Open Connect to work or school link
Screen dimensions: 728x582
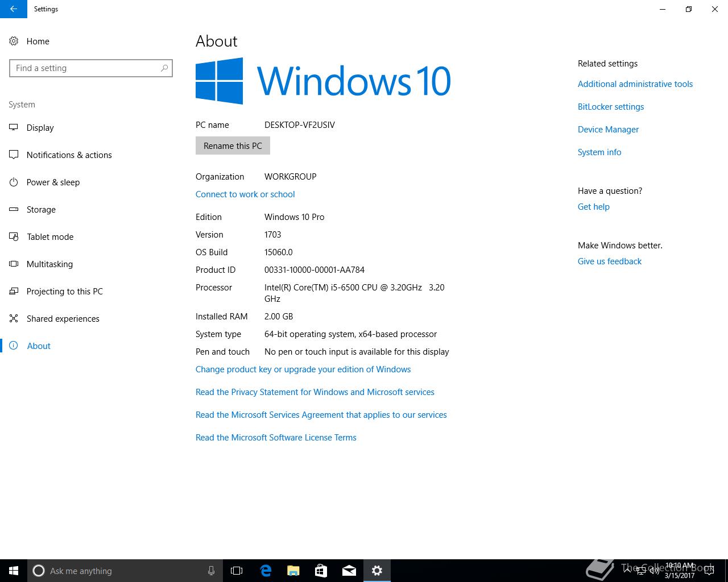tap(245, 194)
